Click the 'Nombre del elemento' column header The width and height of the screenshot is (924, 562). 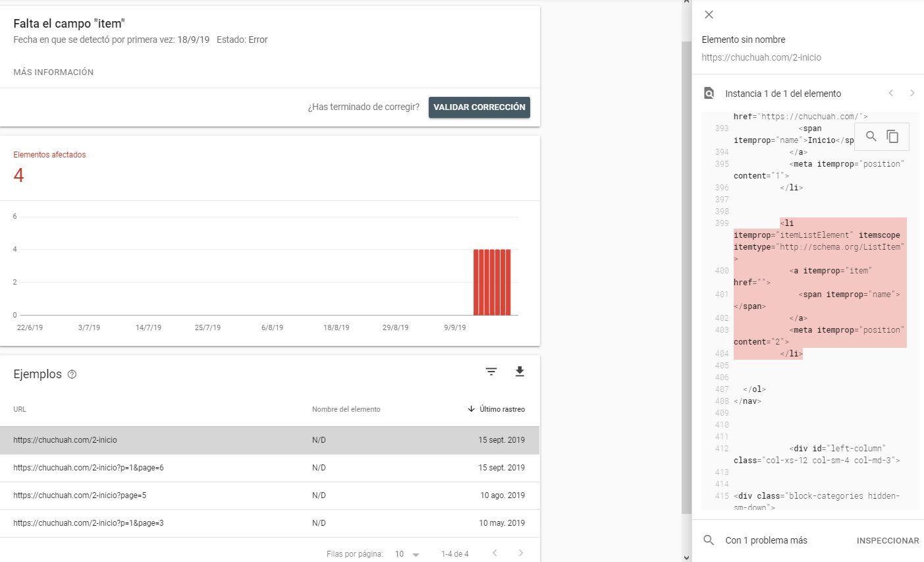346,409
